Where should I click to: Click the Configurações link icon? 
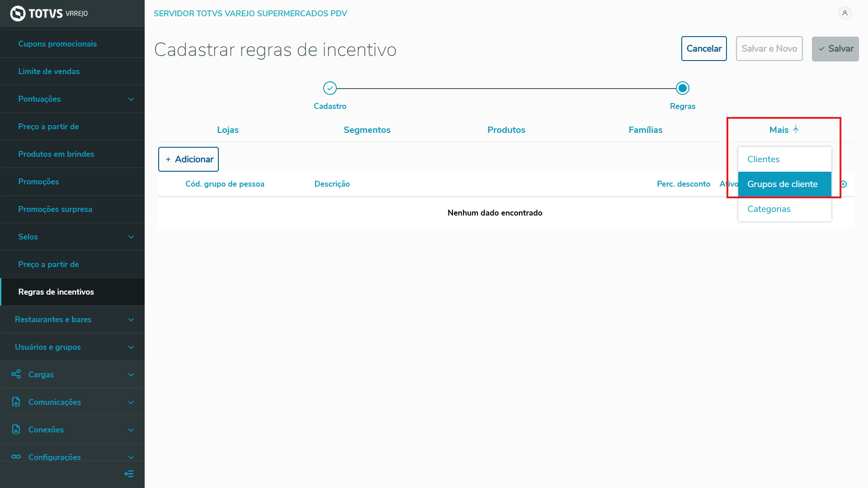tap(16, 457)
